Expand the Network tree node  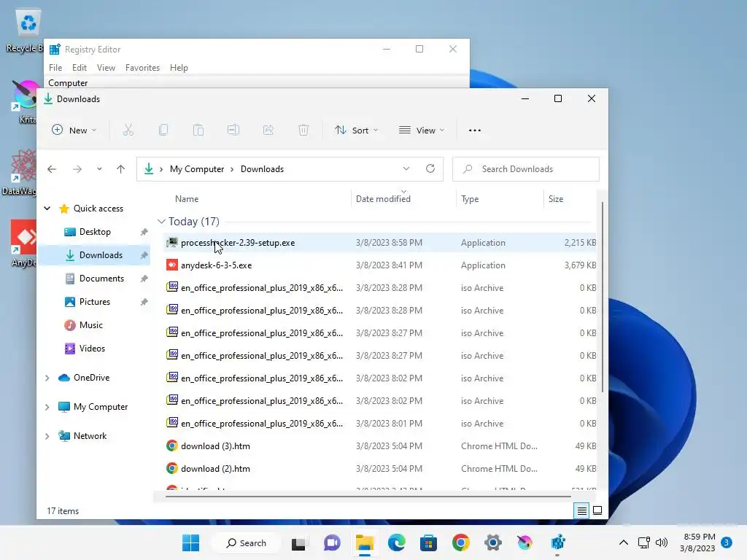tap(47, 436)
